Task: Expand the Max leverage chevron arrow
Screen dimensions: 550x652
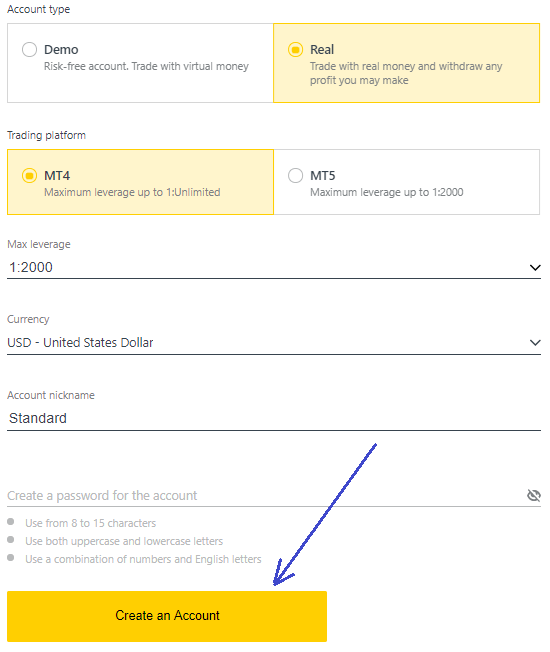Action: (x=535, y=267)
